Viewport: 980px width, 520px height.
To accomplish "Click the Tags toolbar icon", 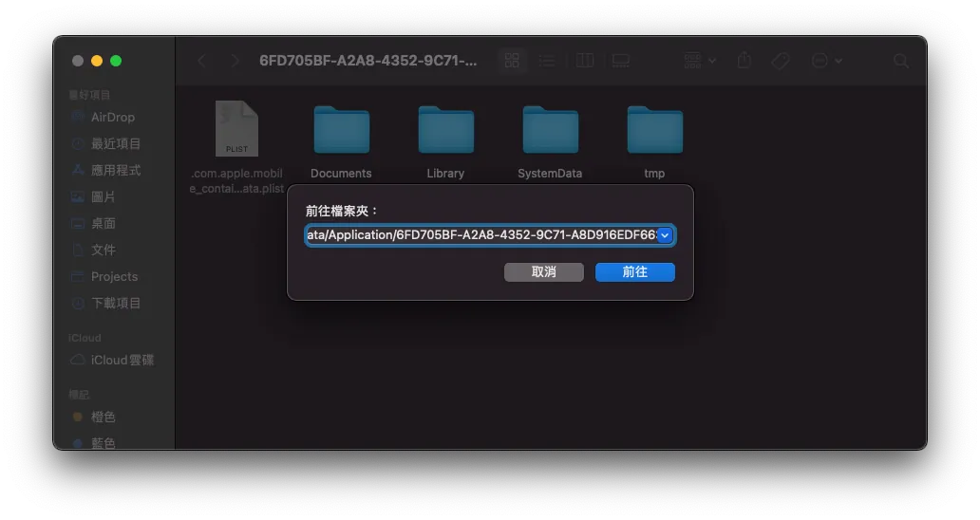I will [x=781, y=61].
